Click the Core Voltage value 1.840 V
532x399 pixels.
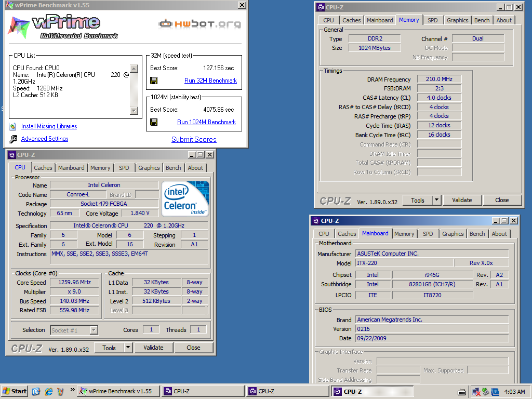click(140, 213)
